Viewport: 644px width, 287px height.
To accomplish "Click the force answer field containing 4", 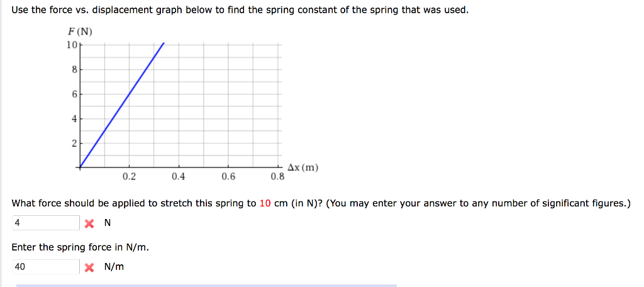I will (x=45, y=223).
